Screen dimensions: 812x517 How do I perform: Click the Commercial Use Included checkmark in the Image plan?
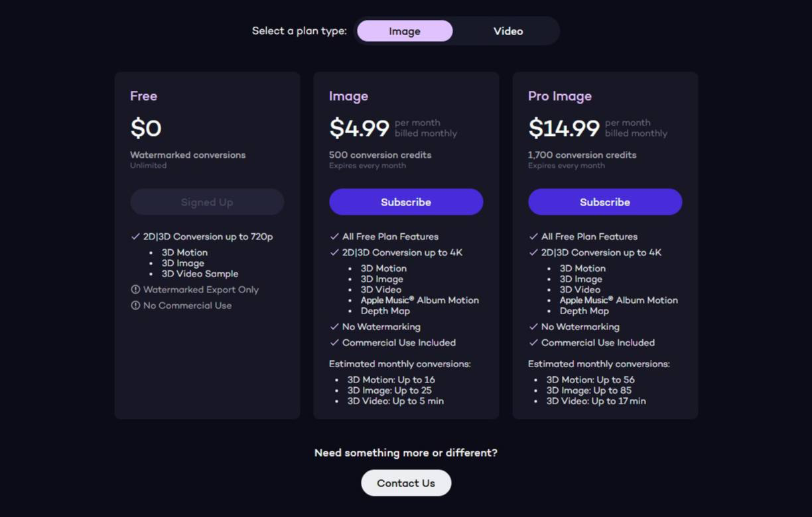coord(334,343)
